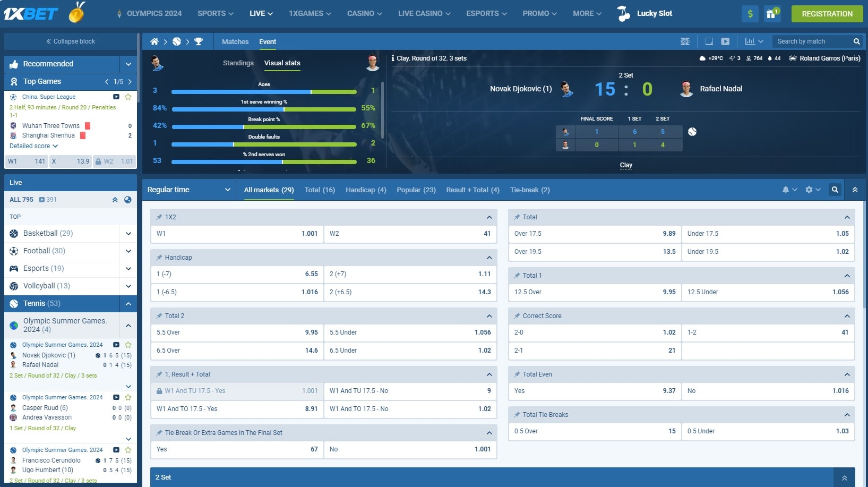Favorite the China Super League match star
This screenshot has height=487, width=868.
[128, 97]
